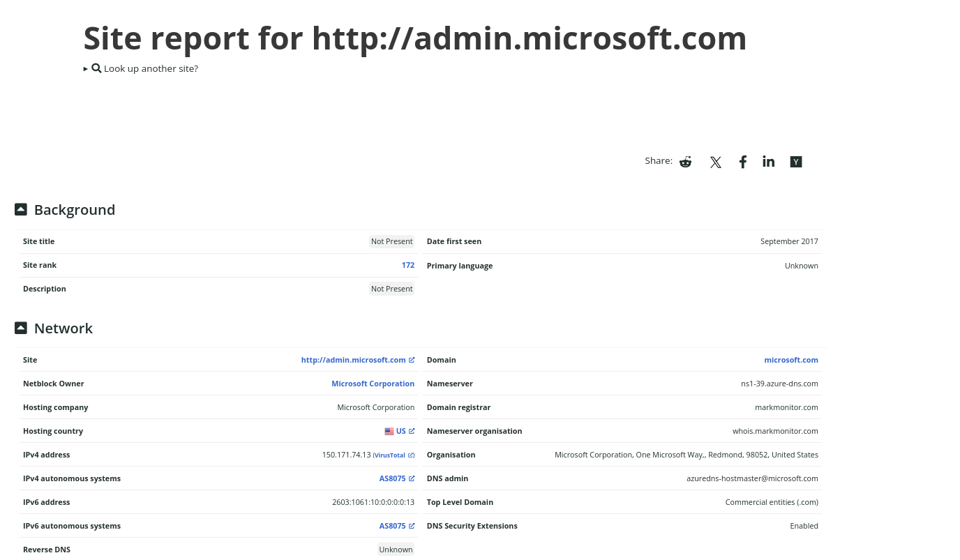This screenshot has width=960, height=560.
Task: Click the search magnifier icon
Action: pos(96,68)
